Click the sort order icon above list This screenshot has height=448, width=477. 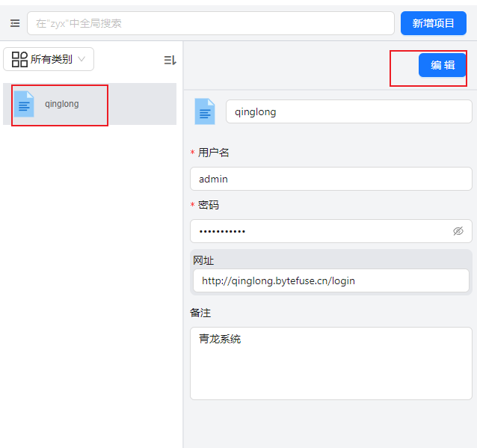170,60
